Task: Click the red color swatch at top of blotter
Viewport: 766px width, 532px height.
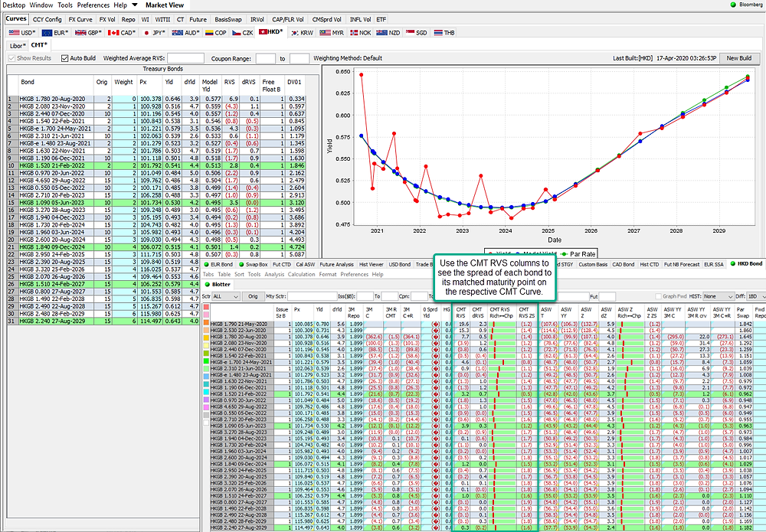Action: coord(206,307)
